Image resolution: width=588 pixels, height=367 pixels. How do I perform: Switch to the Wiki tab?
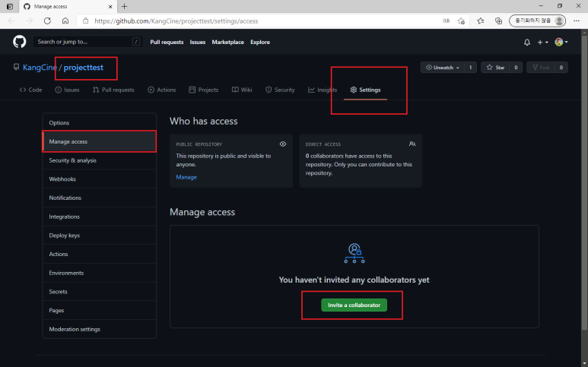[x=242, y=90]
